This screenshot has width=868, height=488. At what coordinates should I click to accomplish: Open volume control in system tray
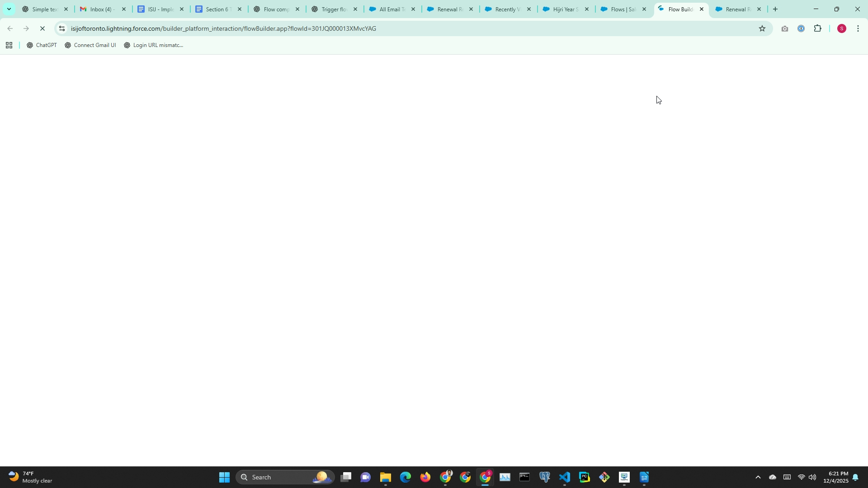pyautogui.click(x=812, y=477)
